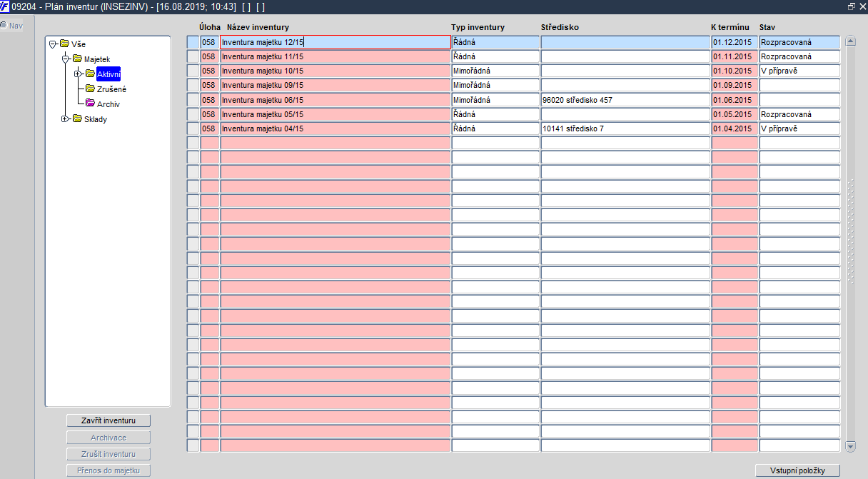Click the Zrušit inventuru button
Screen dimensions: 868x479
[108, 454]
